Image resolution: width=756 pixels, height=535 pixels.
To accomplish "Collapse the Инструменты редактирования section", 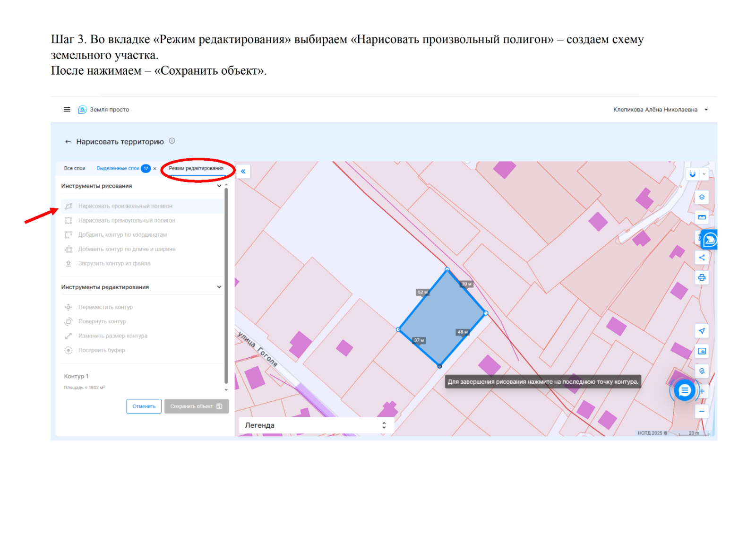I will [x=219, y=287].
